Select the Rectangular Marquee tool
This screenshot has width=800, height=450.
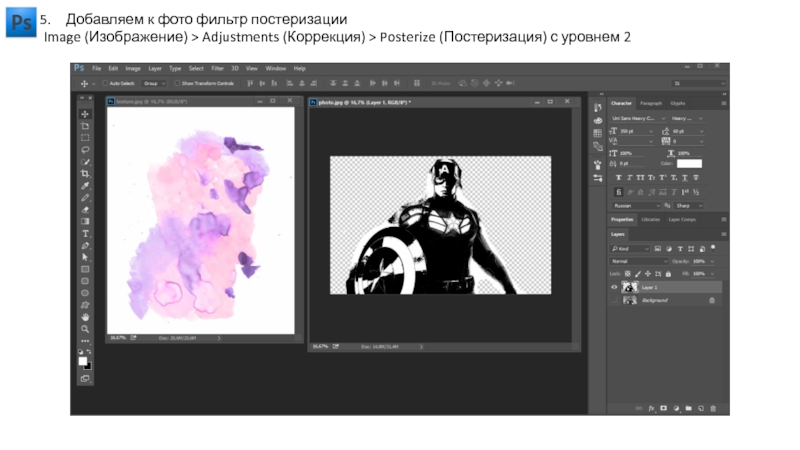tap(85, 138)
